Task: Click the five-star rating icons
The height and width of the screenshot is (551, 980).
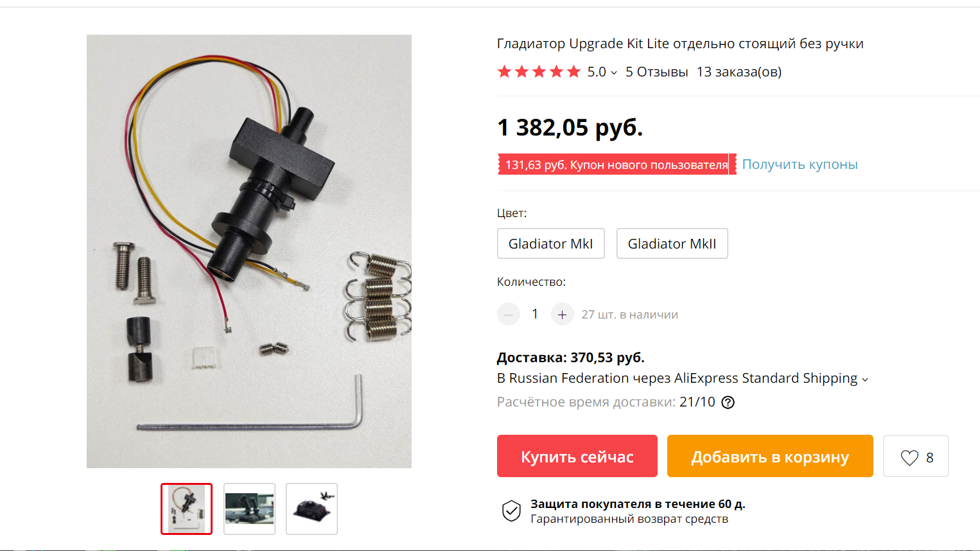Action: point(539,72)
